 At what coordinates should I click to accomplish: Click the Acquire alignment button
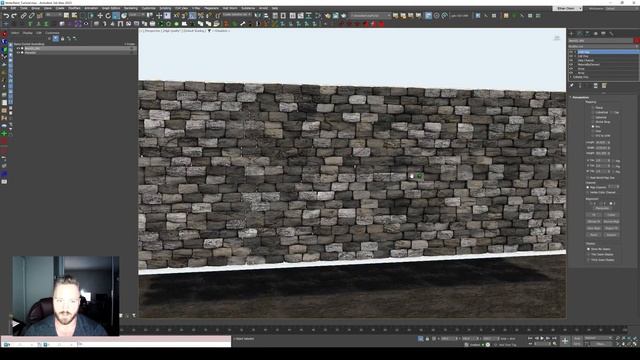(x=611, y=235)
